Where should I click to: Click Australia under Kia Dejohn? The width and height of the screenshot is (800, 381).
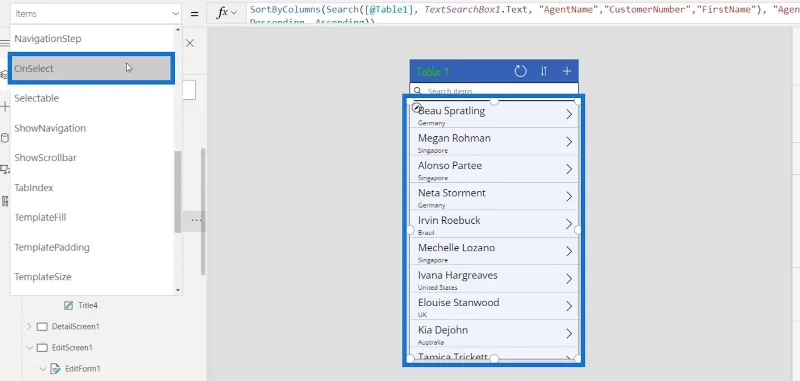(431, 342)
